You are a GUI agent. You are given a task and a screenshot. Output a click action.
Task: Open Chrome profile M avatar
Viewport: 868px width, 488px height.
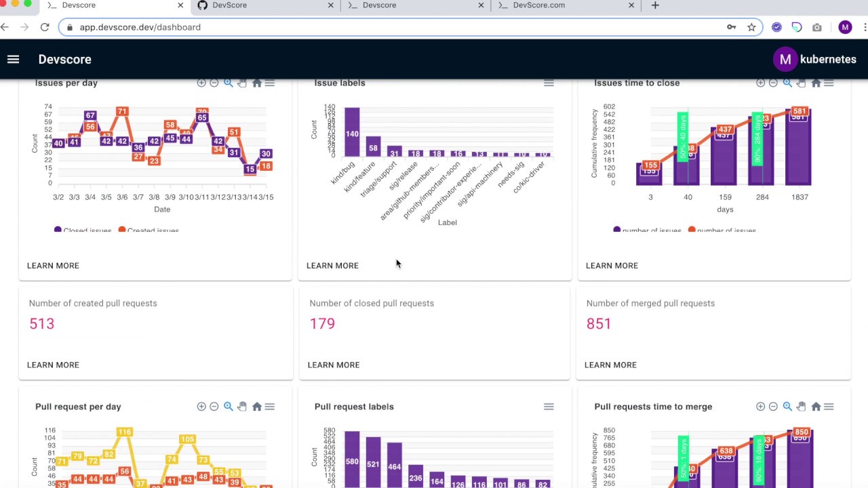[x=845, y=27]
